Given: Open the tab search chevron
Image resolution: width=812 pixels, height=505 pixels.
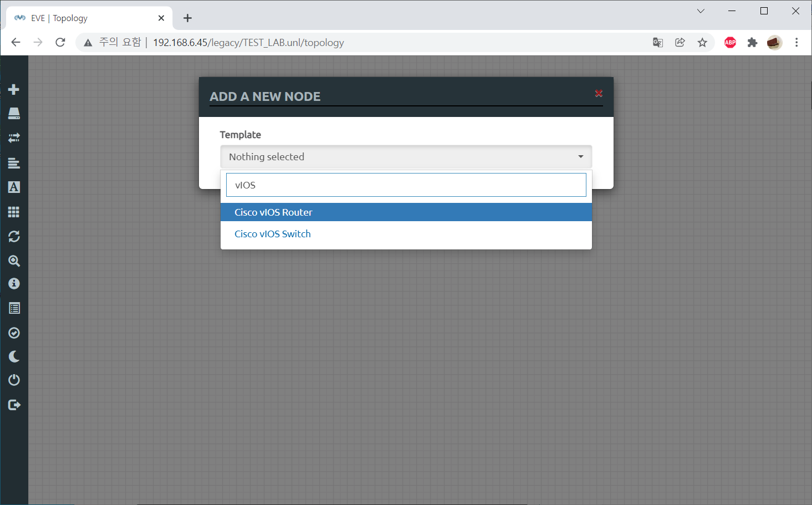Looking at the screenshot, I should pos(701,11).
